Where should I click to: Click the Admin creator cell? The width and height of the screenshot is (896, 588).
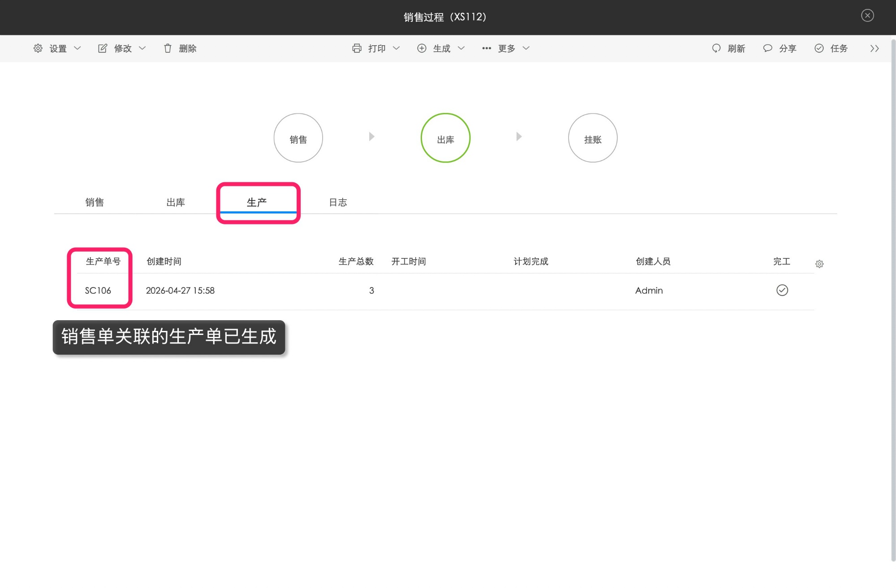click(649, 291)
